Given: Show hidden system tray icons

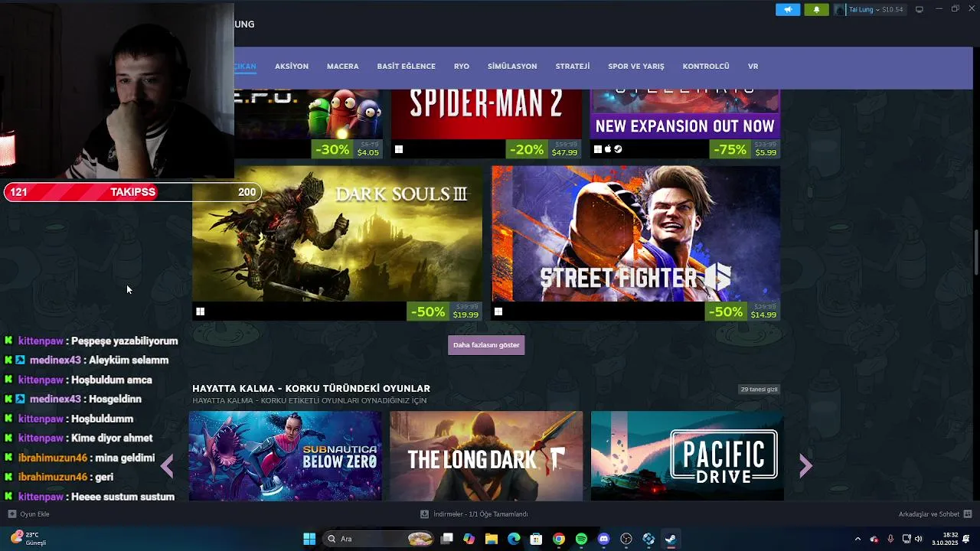Looking at the screenshot, I should pos(857,539).
